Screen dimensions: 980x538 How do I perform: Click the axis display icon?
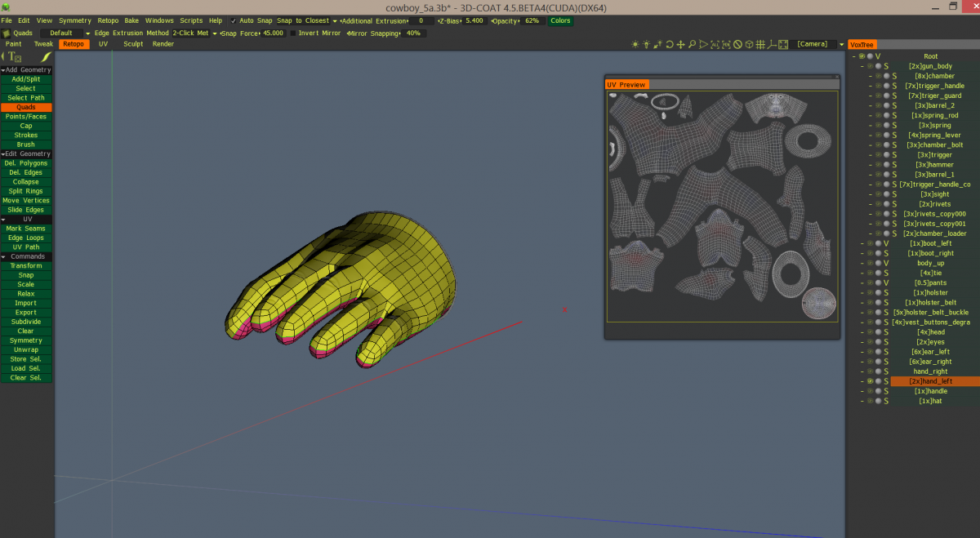click(x=771, y=44)
